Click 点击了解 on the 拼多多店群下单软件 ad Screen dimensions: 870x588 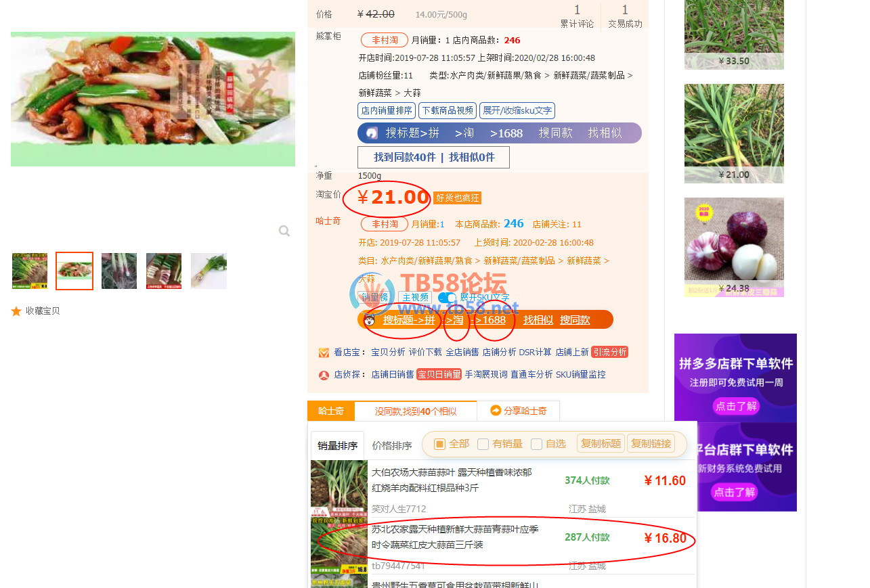click(x=736, y=407)
